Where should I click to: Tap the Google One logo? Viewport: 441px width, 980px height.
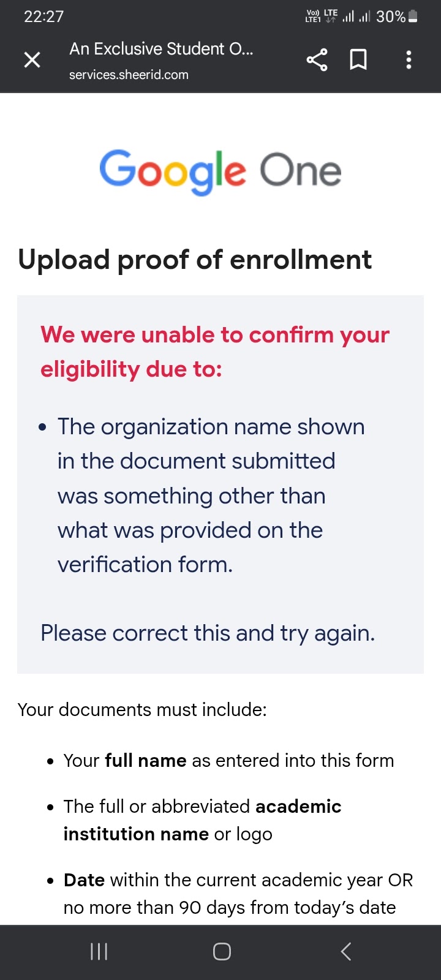(221, 171)
